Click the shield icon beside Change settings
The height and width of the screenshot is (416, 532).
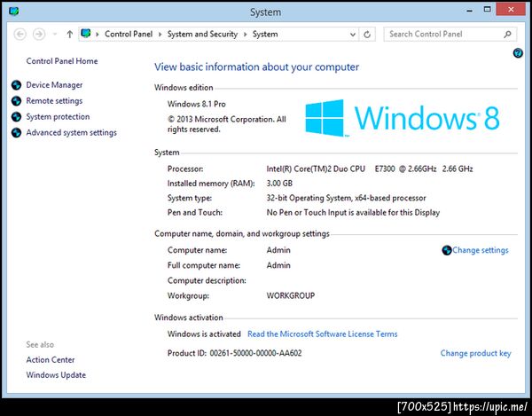coord(447,250)
